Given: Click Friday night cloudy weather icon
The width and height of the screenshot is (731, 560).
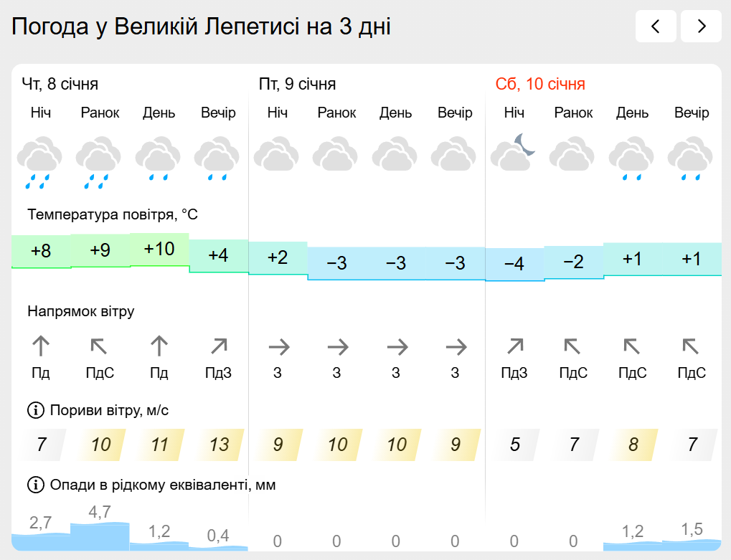Looking at the screenshot, I should [x=278, y=154].
